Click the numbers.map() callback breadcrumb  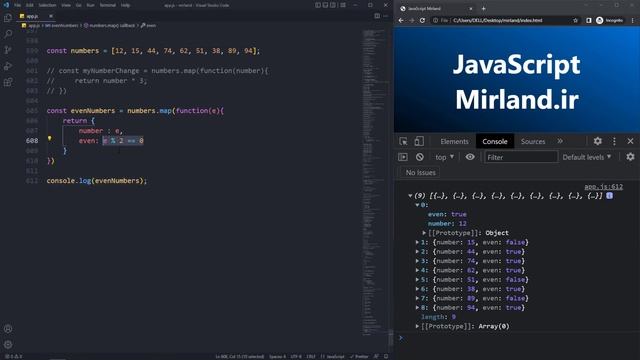109,25
